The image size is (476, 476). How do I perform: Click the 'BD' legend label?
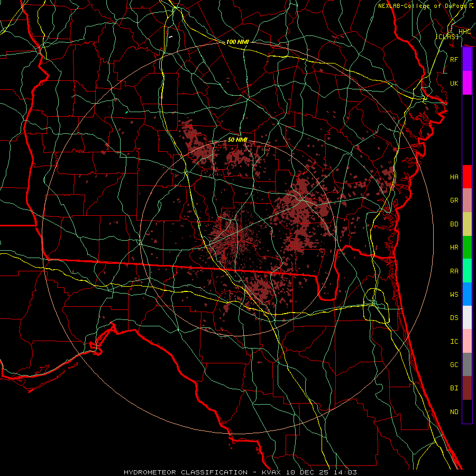(x=454, y=224)
